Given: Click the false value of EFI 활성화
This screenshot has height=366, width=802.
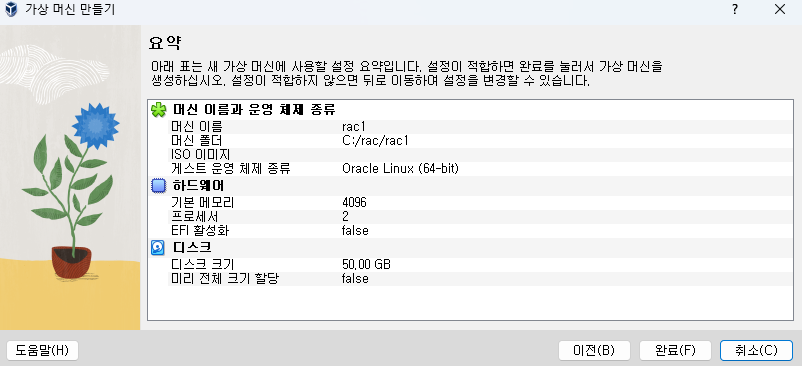Looking at the screenshot, I should pyautogui.click(x=355, y=231).
